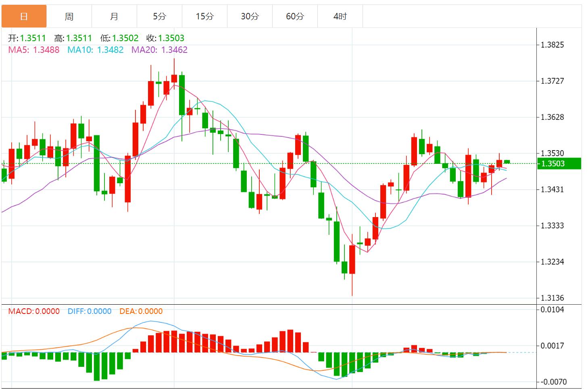The width and height of the screenshot is (588, 389).
Task: Click the active 日 daily tab
Action: click(24, 16)
